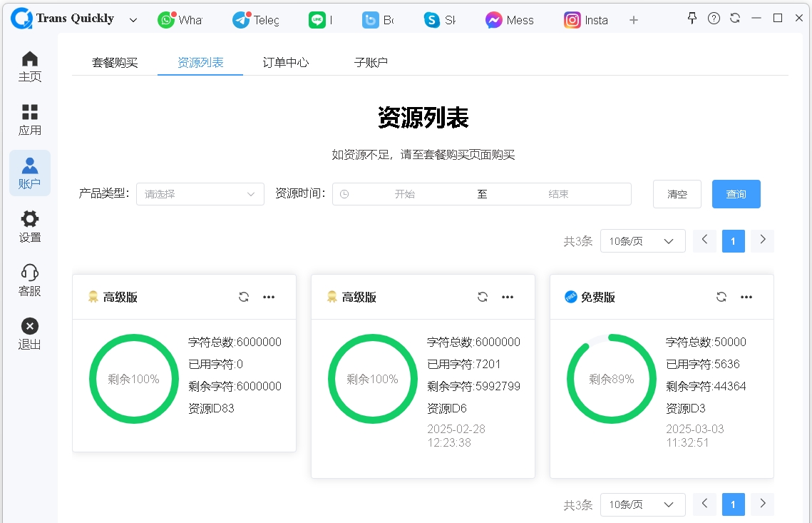
Task: Go to next page in top pagination
Action: pos(762,240)
